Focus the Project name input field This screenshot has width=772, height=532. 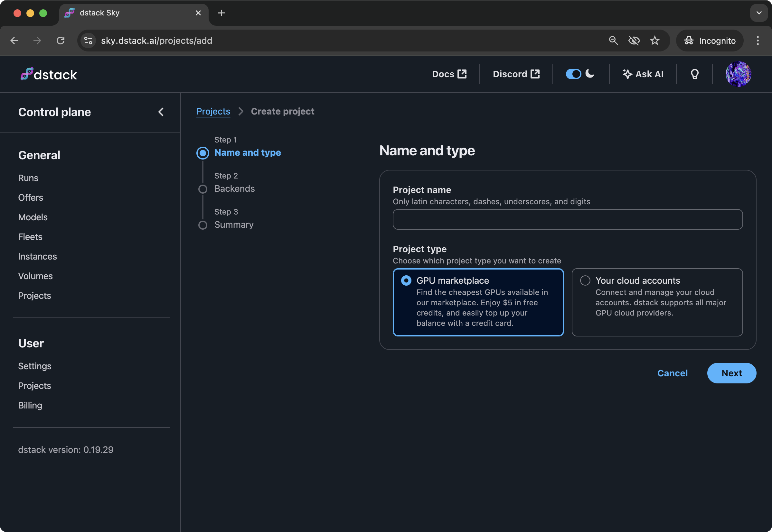coord(568,219)
